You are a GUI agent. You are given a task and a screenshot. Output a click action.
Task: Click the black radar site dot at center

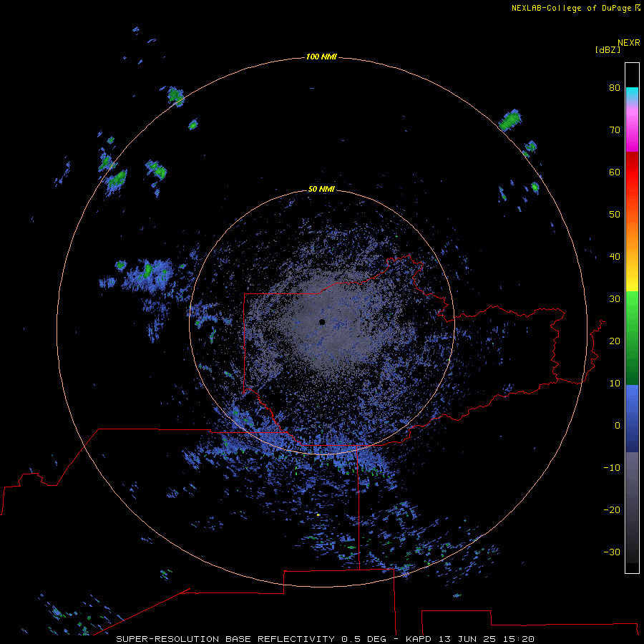point(322,322)
